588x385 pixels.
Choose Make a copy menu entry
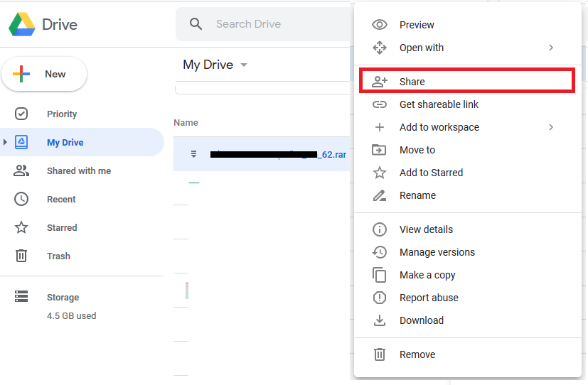[x=427, y=275]
